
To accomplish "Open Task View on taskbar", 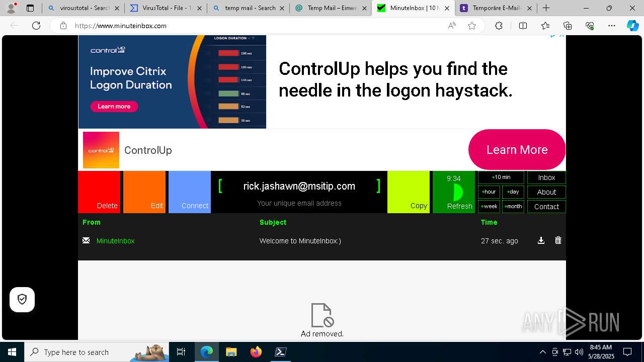I will pos(181,352).
